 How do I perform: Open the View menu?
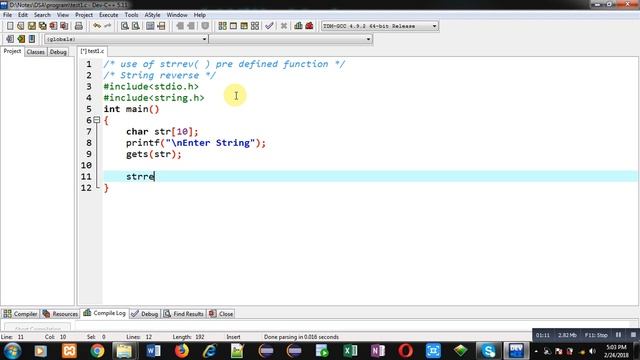pos(62,15)
